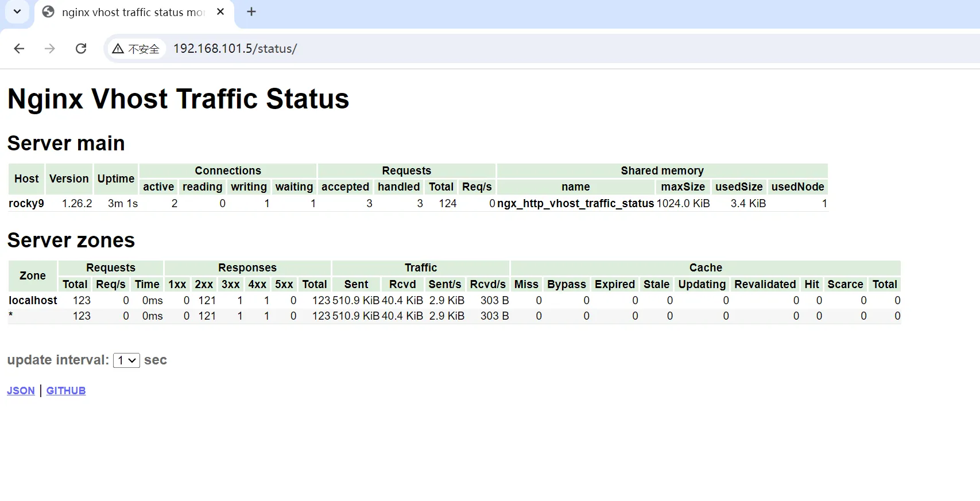The image size is (980, 501).
Task: Click the 'Bypass' column header
Action: [x=567, y=284]
